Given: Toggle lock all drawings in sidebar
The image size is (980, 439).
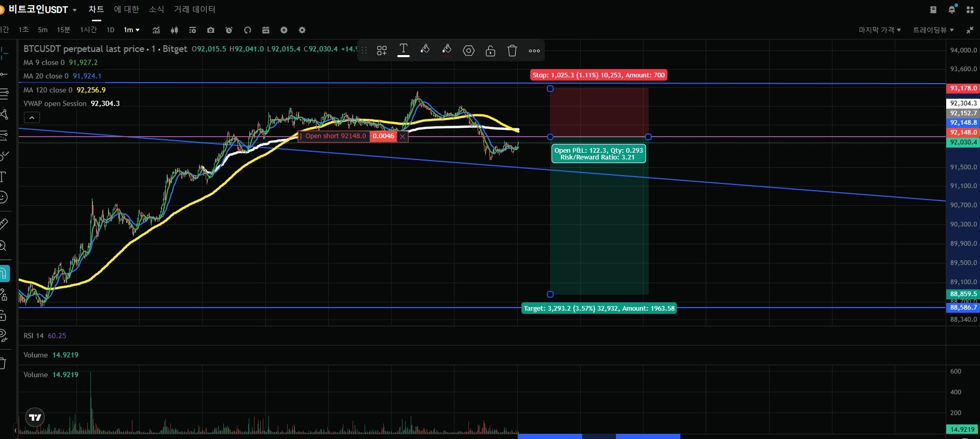Looking at the screenshot, I should point(3,315).
